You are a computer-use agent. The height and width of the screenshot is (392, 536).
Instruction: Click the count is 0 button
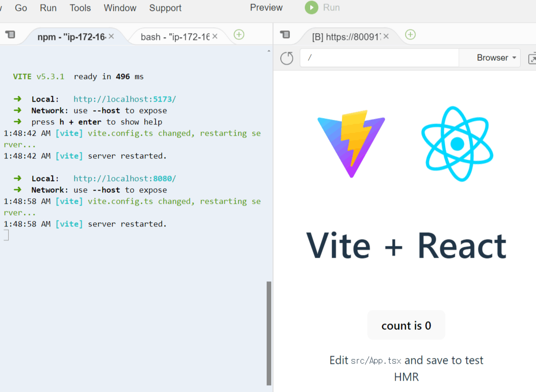click(406, 325)
